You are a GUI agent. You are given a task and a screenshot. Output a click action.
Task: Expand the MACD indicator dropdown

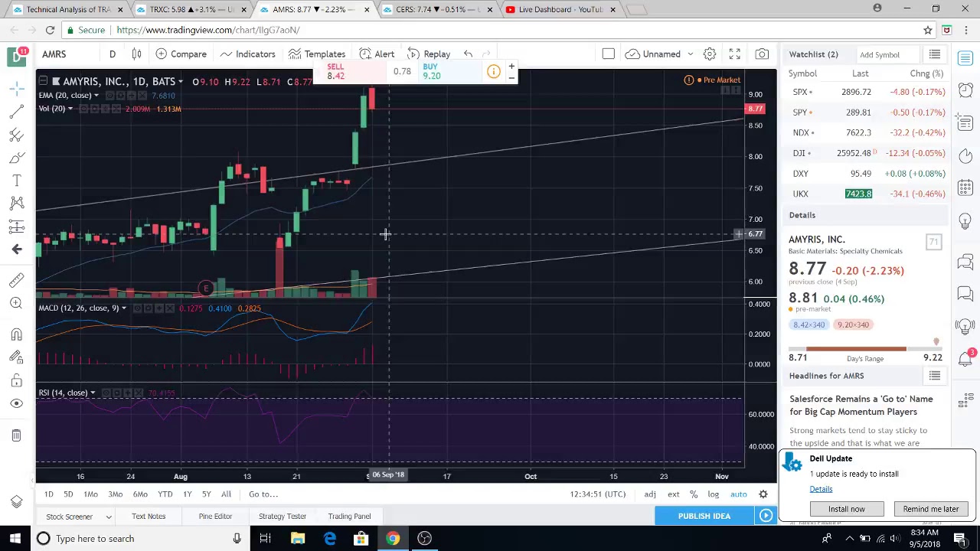pos(123,308)
